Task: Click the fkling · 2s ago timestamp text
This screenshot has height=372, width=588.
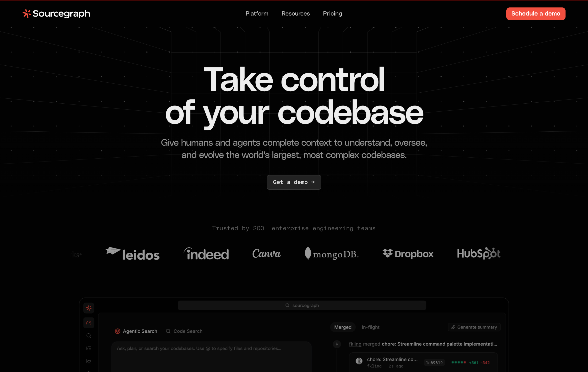Action: pos(385,366)
